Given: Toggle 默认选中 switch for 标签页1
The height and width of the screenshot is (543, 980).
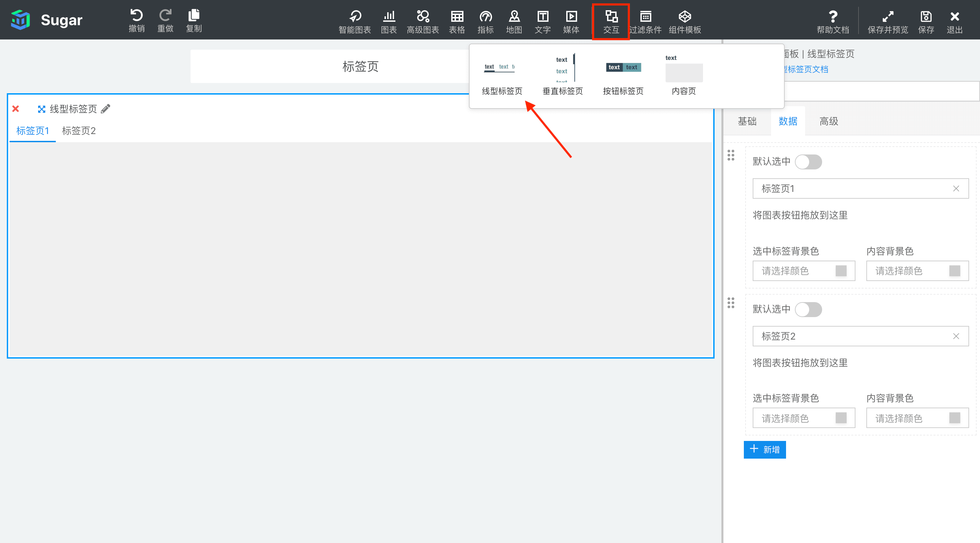Looking at the screenshot, I should (808, 162).
